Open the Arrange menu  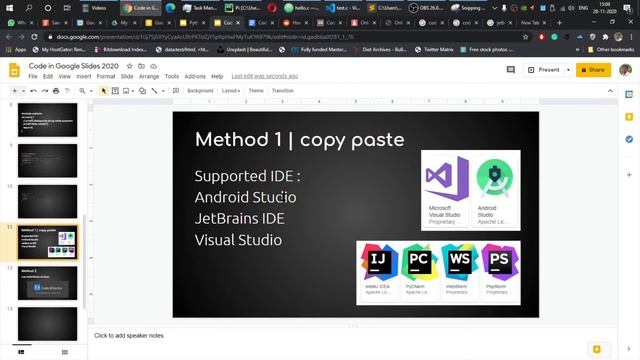pos(149,76)
